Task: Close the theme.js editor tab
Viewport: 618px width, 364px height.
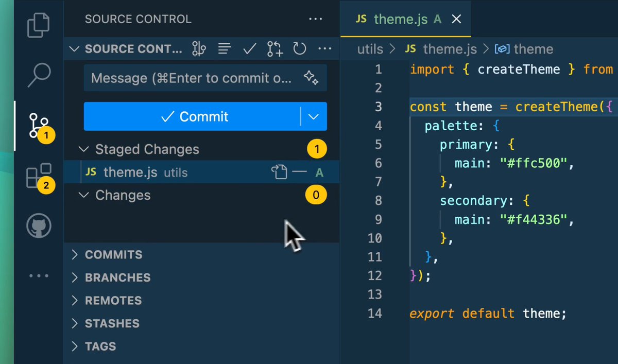Action: click(456, 20)
